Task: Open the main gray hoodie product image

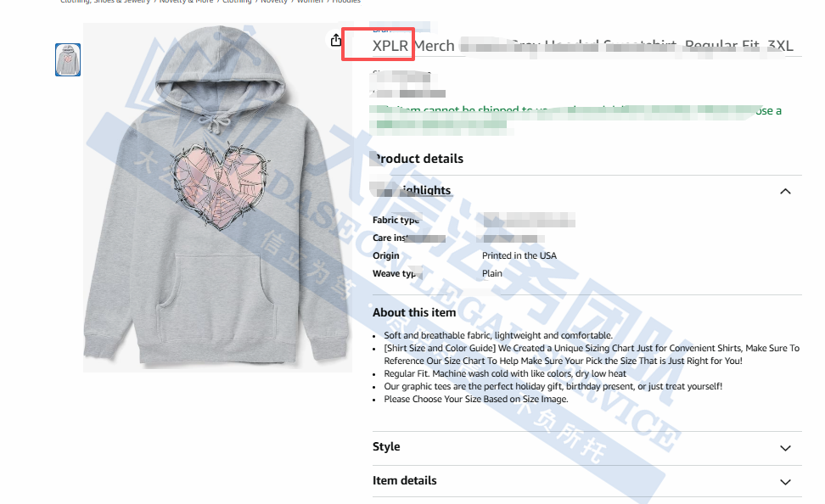Action: [x=217, y=198]
